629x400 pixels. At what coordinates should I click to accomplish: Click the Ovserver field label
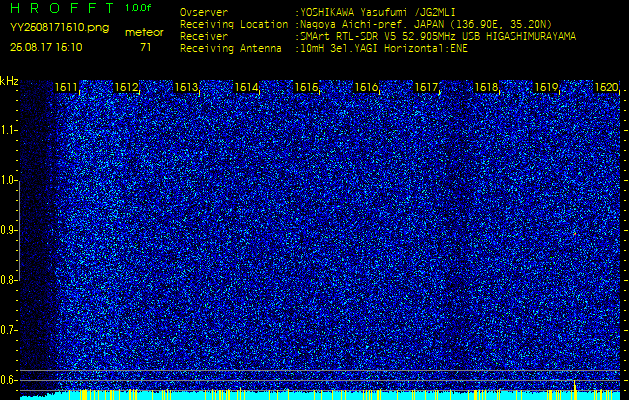coord(204,12)
